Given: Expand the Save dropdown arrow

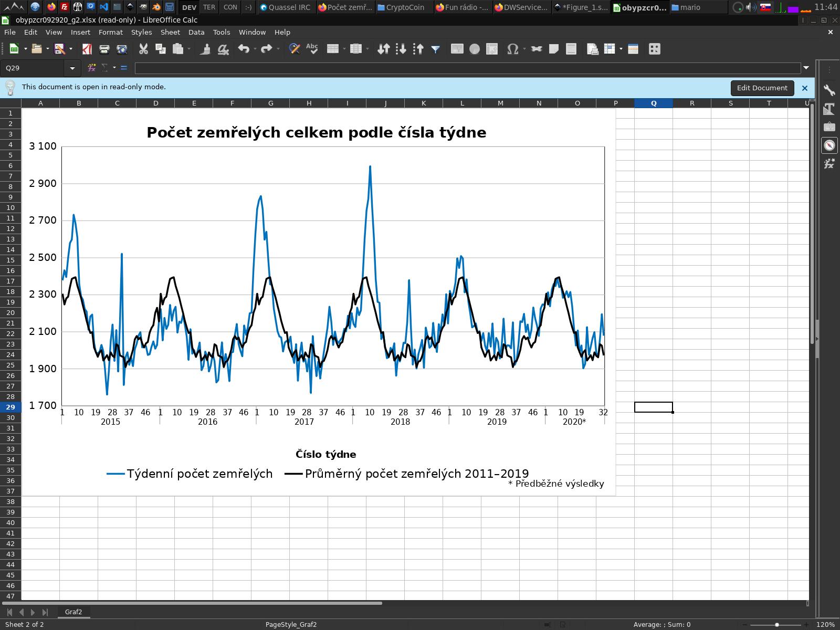Looking at the screenshot, I should 71,49.
